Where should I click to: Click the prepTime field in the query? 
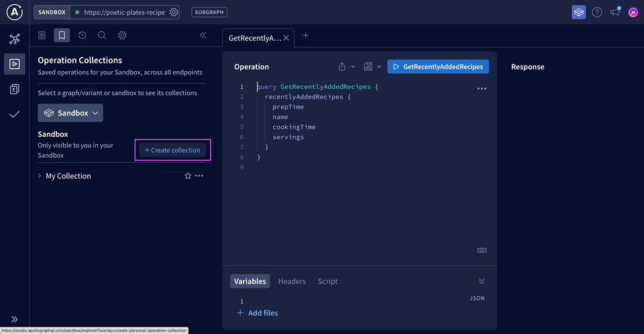click(288, 107)
